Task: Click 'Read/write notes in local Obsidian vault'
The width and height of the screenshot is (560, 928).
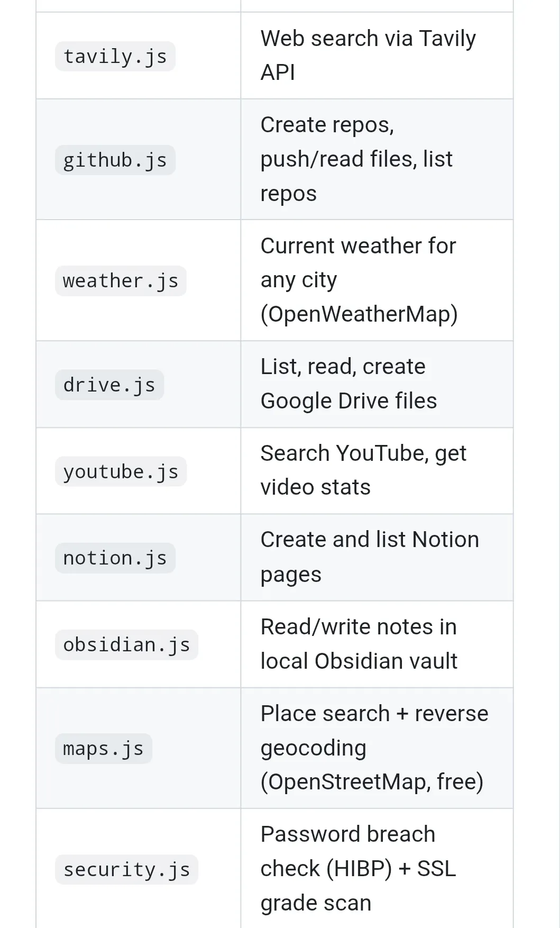Action: (359, 644)
